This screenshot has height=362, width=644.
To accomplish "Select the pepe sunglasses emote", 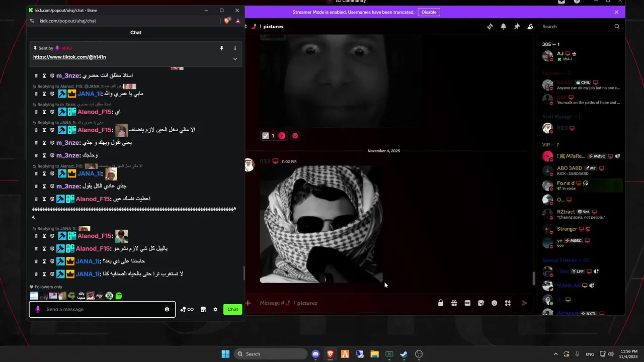I will 71,296.
